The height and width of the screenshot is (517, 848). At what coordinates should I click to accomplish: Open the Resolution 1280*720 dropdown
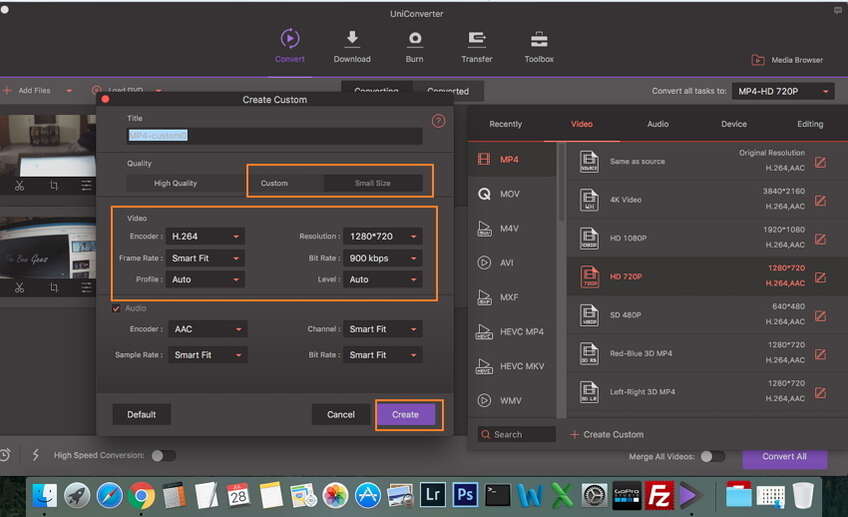click(x=383, y=236)
